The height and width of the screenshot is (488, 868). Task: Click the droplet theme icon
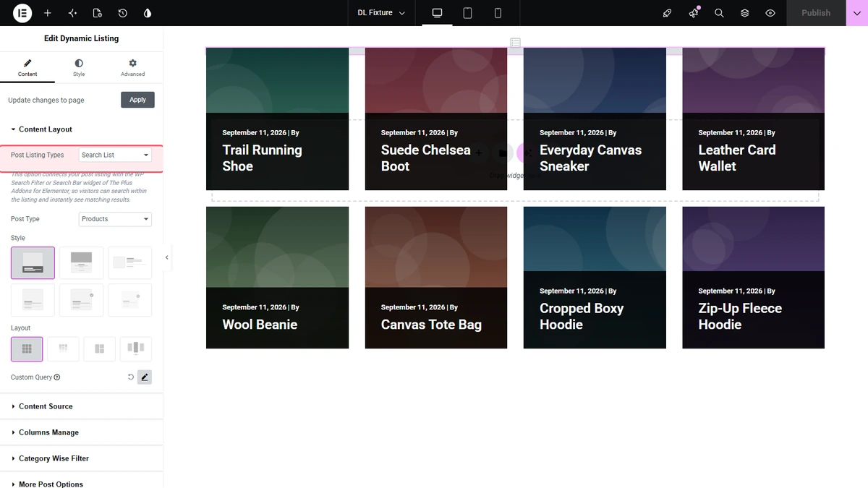coord(148,13)
